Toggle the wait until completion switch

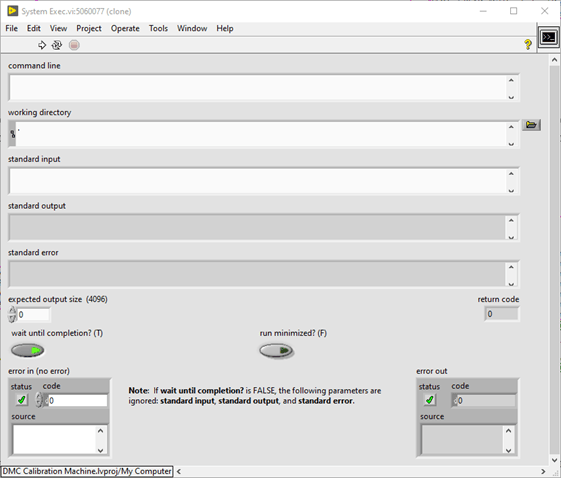(x=28, y=350)
